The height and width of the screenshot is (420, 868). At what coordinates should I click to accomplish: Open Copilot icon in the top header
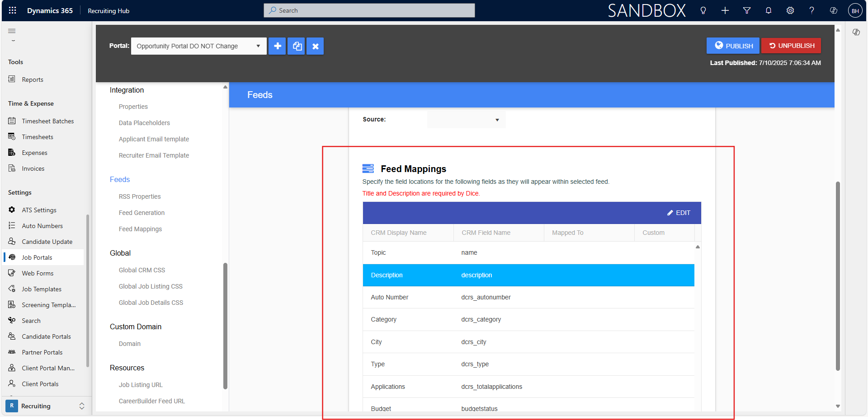click(834, 10)
